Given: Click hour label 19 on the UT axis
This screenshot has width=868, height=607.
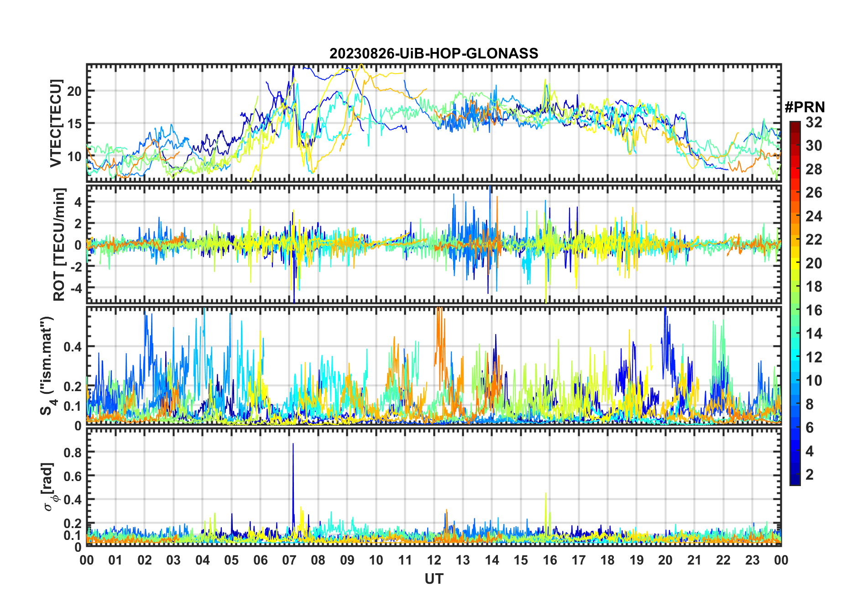Looking at the screenshot, I should click(637, 560).
